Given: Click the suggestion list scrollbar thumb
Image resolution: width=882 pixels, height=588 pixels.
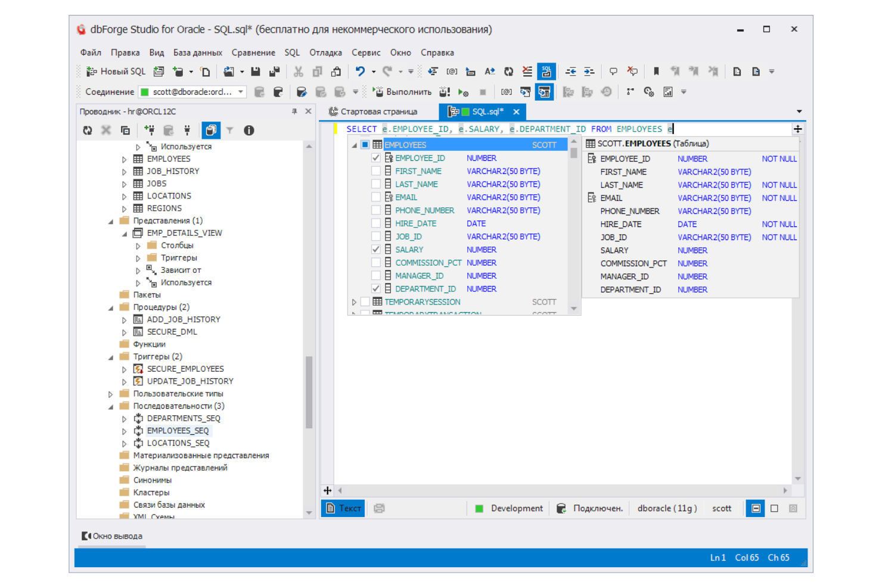Looking at the screenshot, I should (574, 153).
